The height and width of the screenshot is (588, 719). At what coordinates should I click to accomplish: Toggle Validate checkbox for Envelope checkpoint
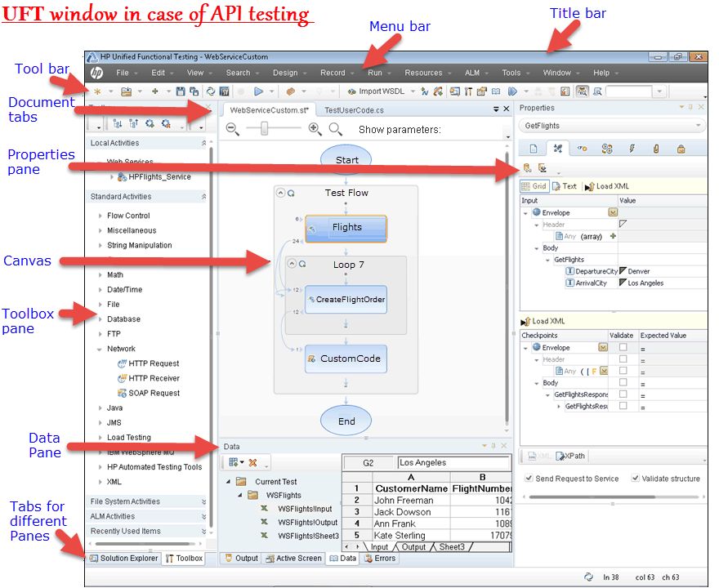tap(623, 347)
